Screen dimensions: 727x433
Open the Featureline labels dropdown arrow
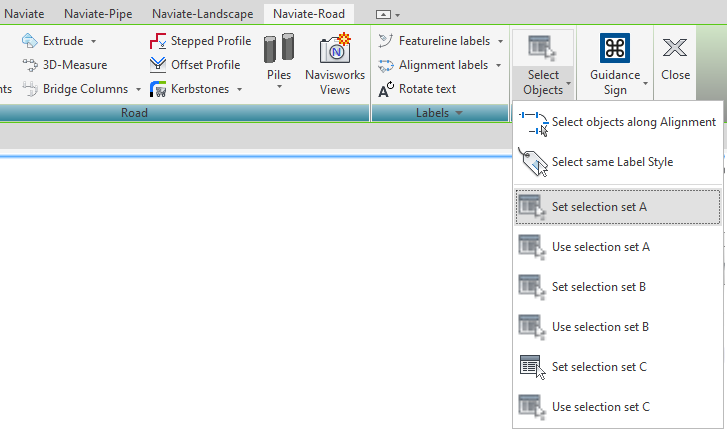click(500, 41)
